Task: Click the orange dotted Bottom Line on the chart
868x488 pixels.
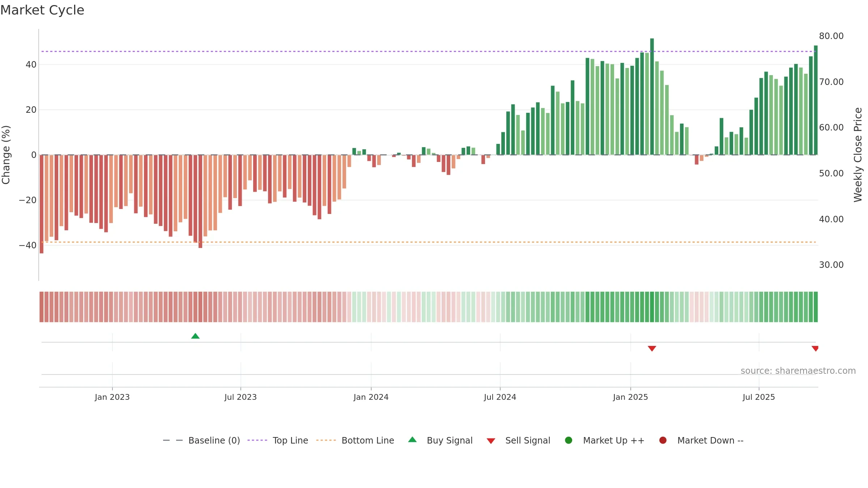Action: click(x=429, y=242)
